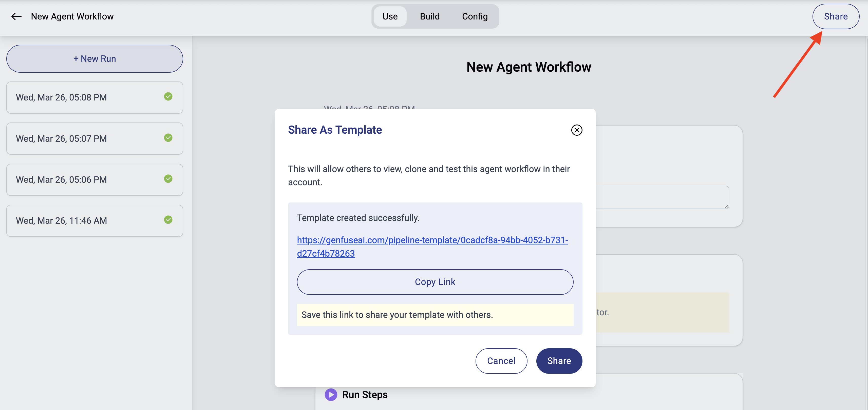Click the play icon next to Run Steps

(x=331, y=395)
